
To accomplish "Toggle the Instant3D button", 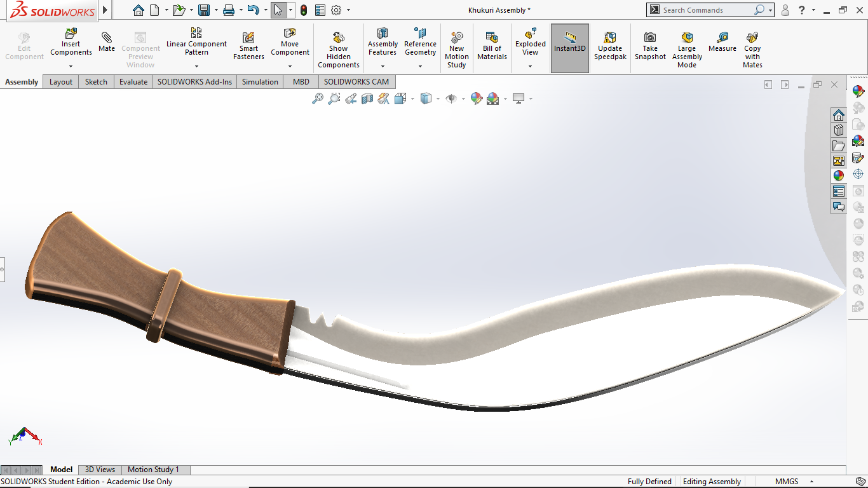I will click(x=569, y=48).
